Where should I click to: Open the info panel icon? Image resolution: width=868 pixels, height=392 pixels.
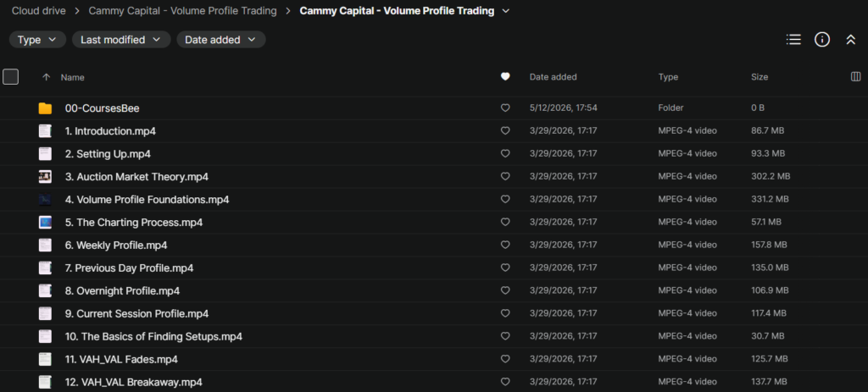(822, 40)
